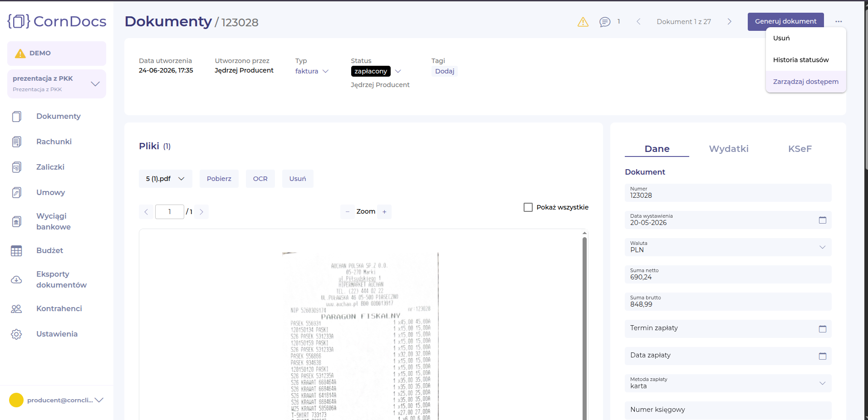This screenshot has width=868, height=420.
Task: Go to previous PDF page
Action: [x=146, y=212]
